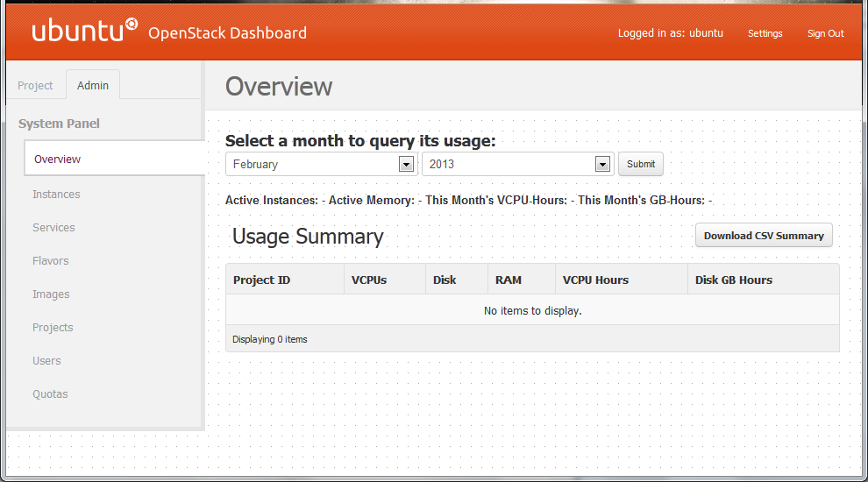
Task: Open Users in the sidebar
Action: tap(46, 361)
